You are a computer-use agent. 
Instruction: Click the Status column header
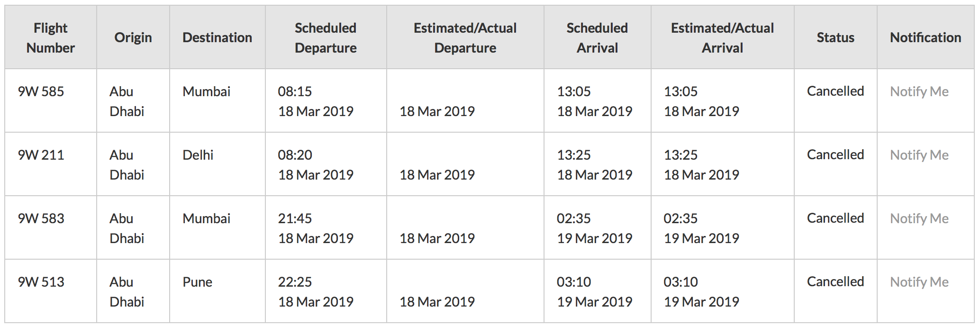click(835, 37)
